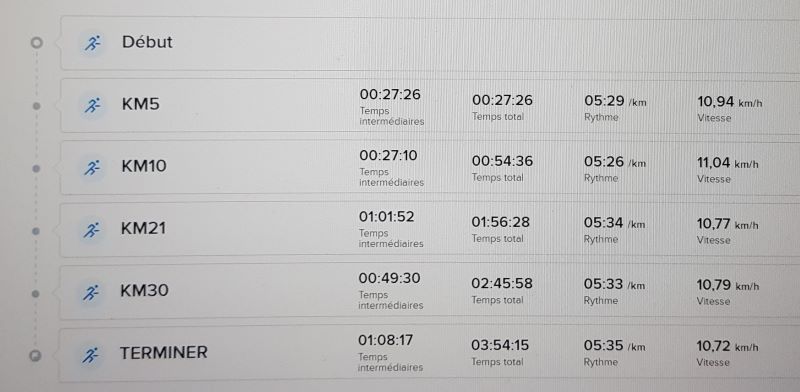The image size is (800, 392).
Task: Select the TERMINER finish timeline marker
Action: click(35, 356)
